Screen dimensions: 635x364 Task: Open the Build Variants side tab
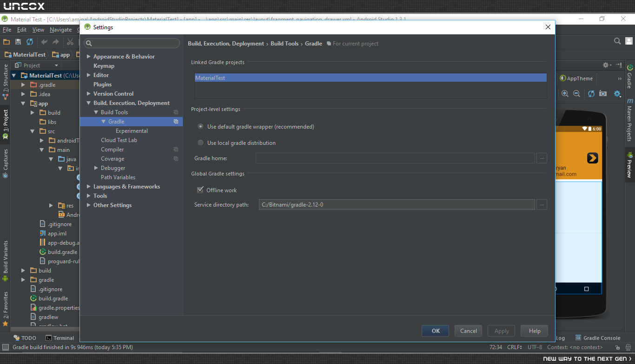coord(6,260)
